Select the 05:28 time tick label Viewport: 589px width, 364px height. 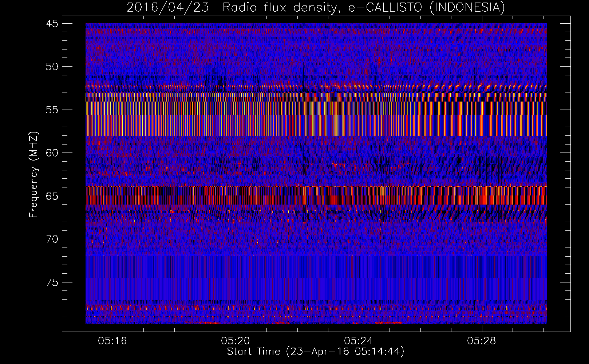(x=482, y=341)
